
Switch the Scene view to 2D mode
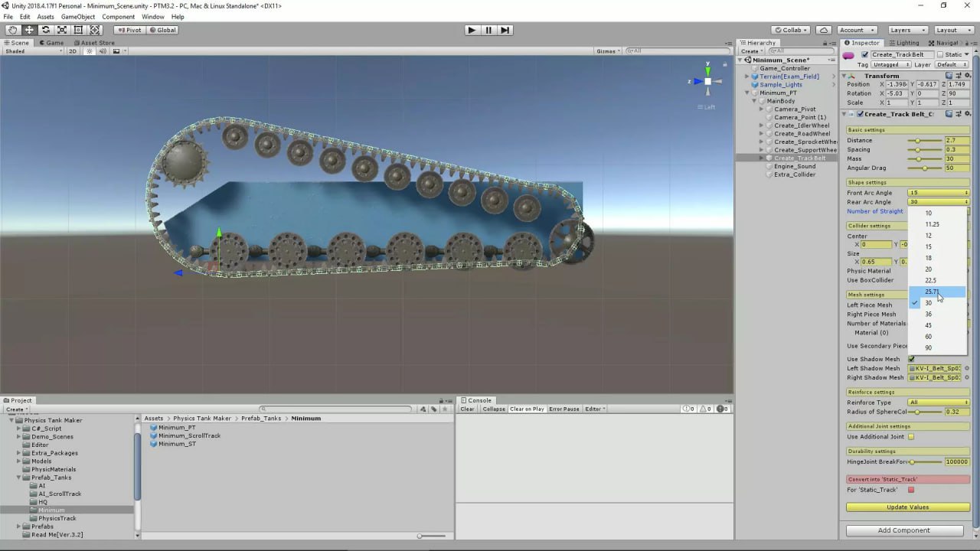(x=73, y=51)
